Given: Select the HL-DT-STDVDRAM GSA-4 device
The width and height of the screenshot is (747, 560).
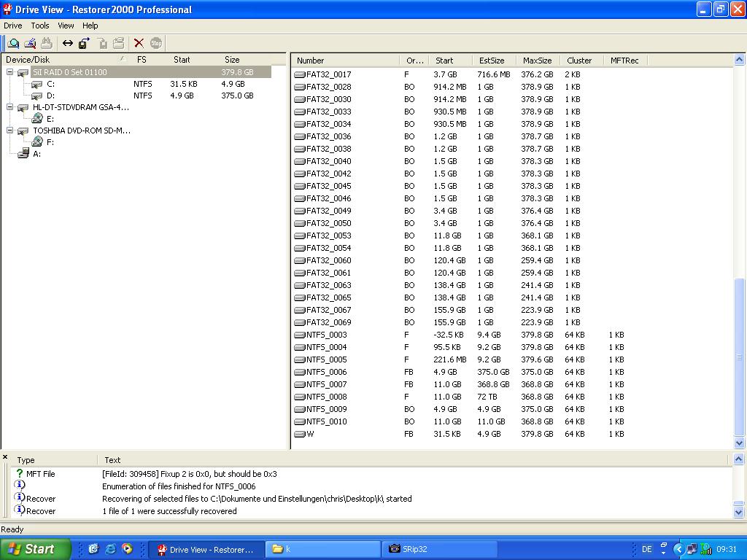Looking at the screenshot, I should tap(80, 107).
